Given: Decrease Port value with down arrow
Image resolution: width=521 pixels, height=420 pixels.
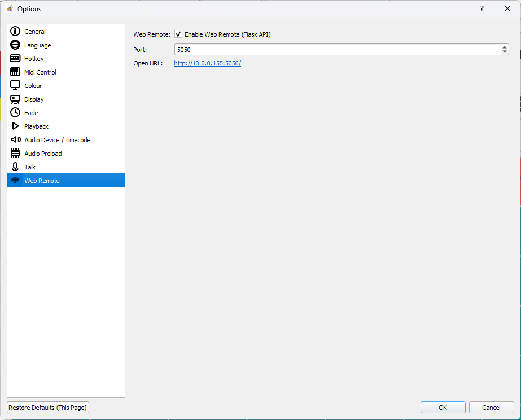Looking at the screenshot, I should tap(504, 52).
